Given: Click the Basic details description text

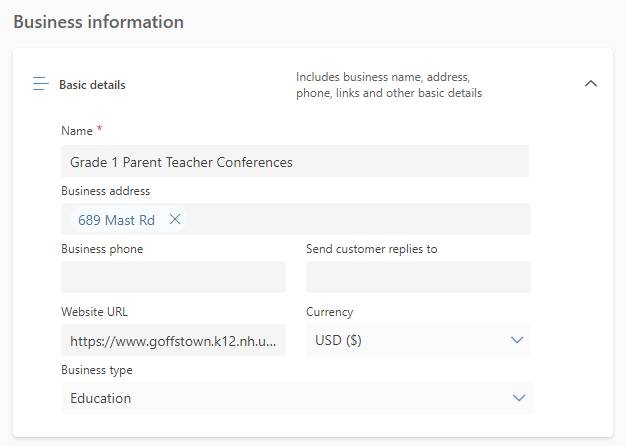Looking at the screenshot, I should tap(389, 85).
